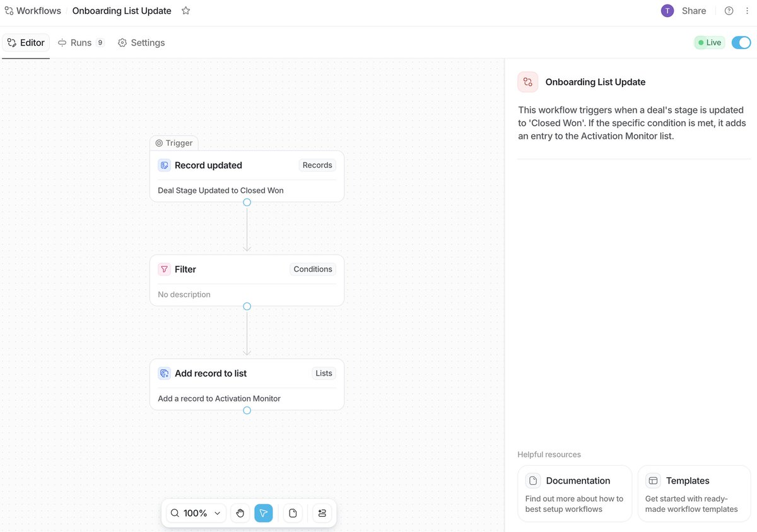Open the three-dot overflow menu
This screenshot has width=757, height=532.
point(747,10)
